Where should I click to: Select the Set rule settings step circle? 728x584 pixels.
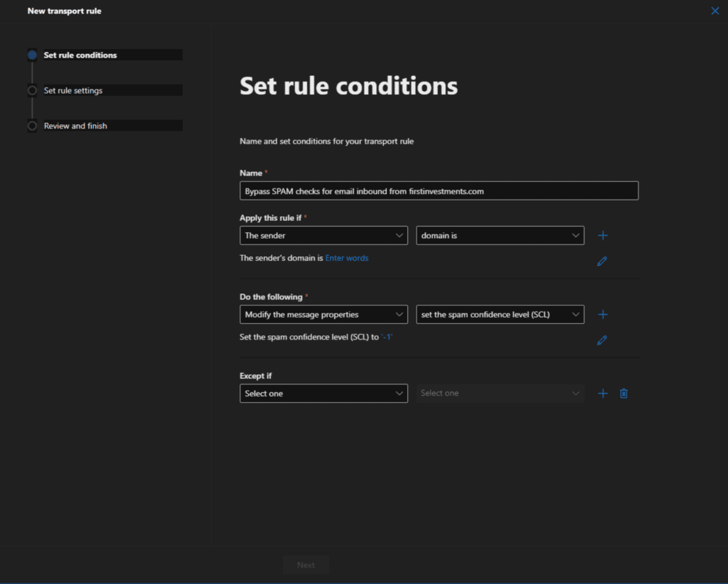[32, 90]
